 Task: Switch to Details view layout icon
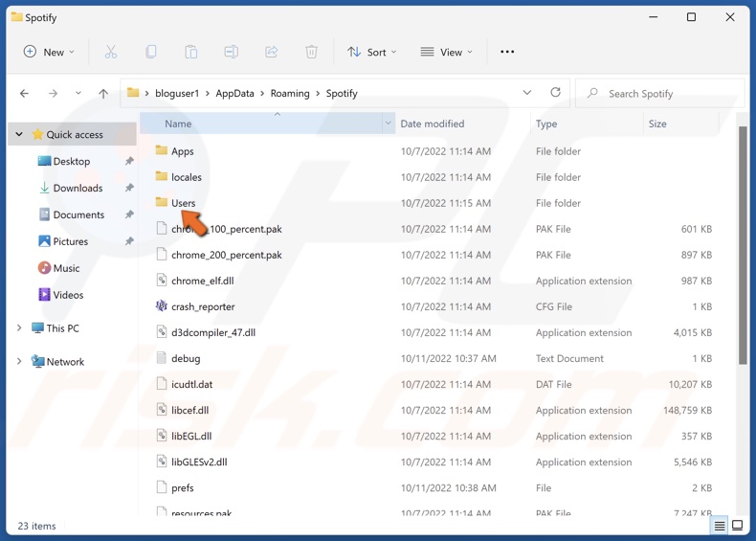720,526
